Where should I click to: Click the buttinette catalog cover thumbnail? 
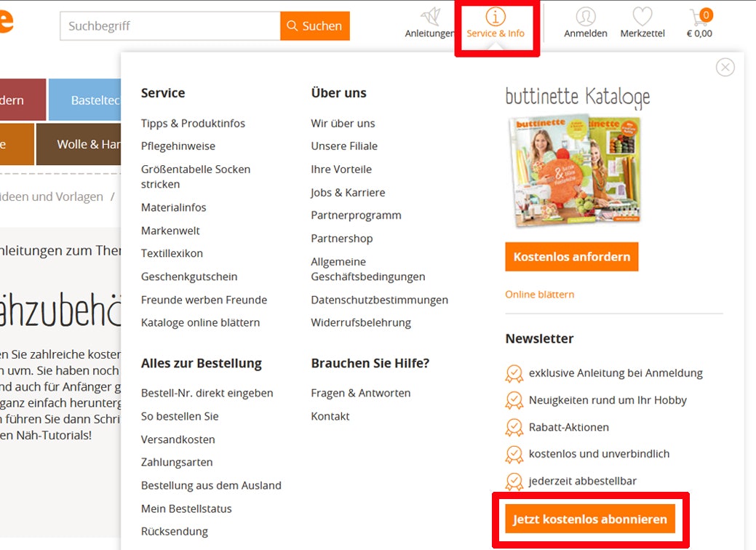(572, 170)
